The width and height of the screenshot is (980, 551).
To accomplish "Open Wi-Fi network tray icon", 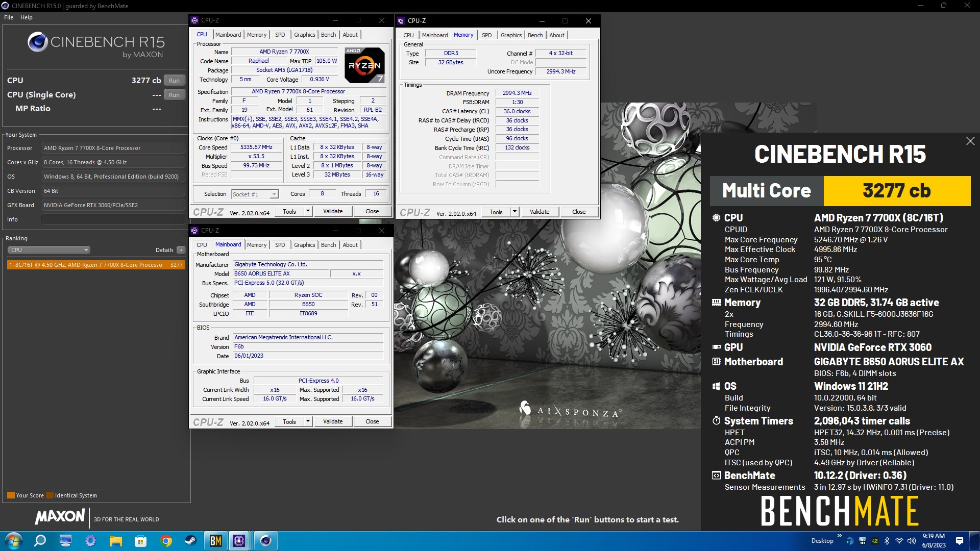I will tap(899, 541).
